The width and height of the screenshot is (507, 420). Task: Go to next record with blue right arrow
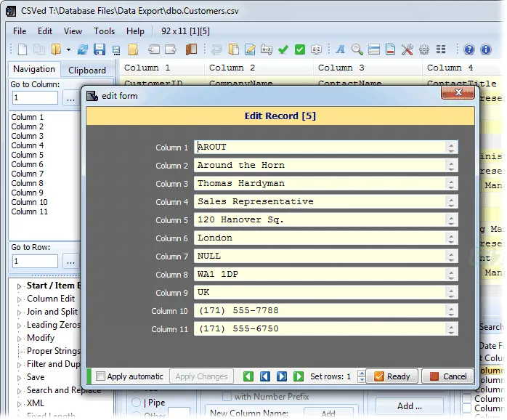pyautogui.click(x=282, y=376)
